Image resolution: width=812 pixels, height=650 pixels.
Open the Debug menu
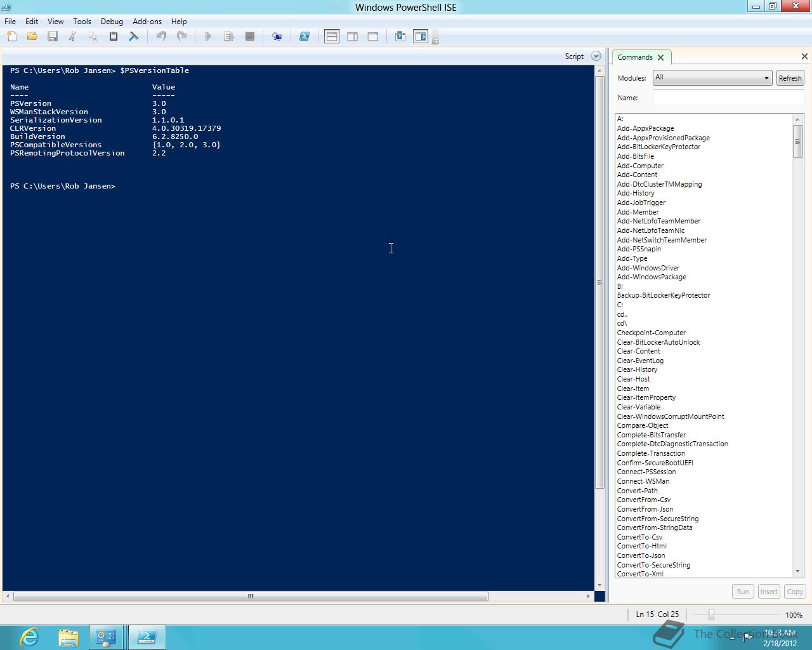tap(112, 21)
